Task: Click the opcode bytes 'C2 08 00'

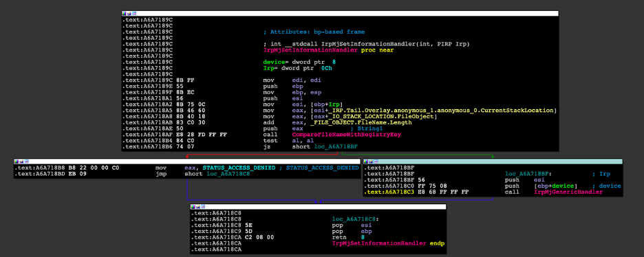Action: pos(259,237)
